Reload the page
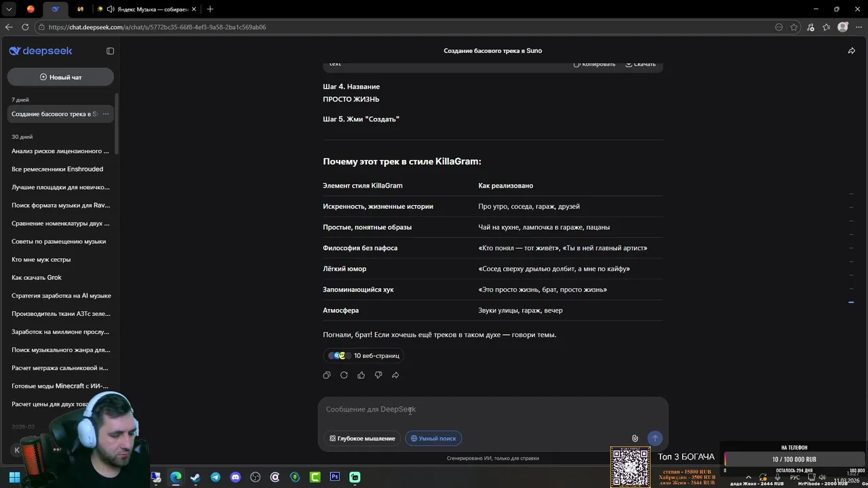Image resolution: width=868 pixels, height=488 pixels. [25, 27]
